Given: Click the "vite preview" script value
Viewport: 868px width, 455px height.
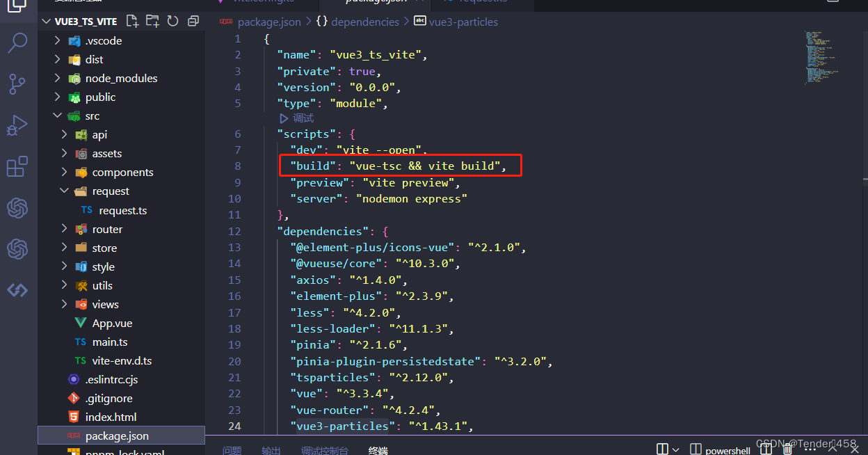Looking at the screenshot, I should 408,182.
